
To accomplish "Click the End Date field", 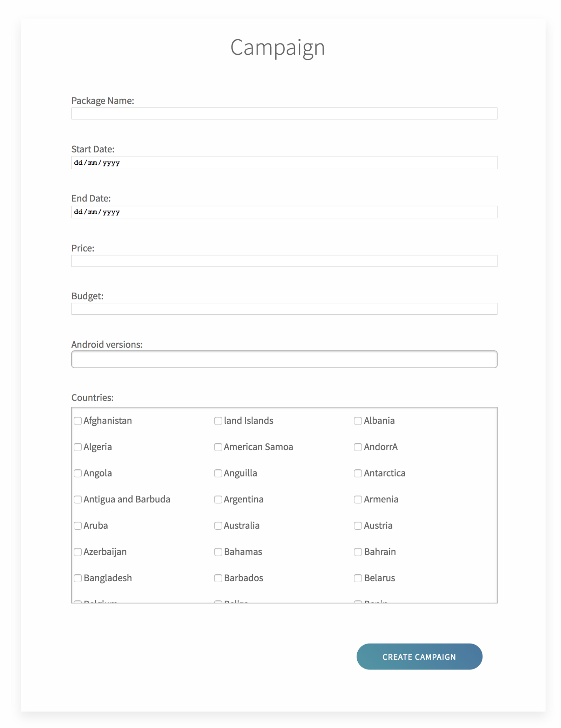I will pyautogui.click(x=284, y=212).
